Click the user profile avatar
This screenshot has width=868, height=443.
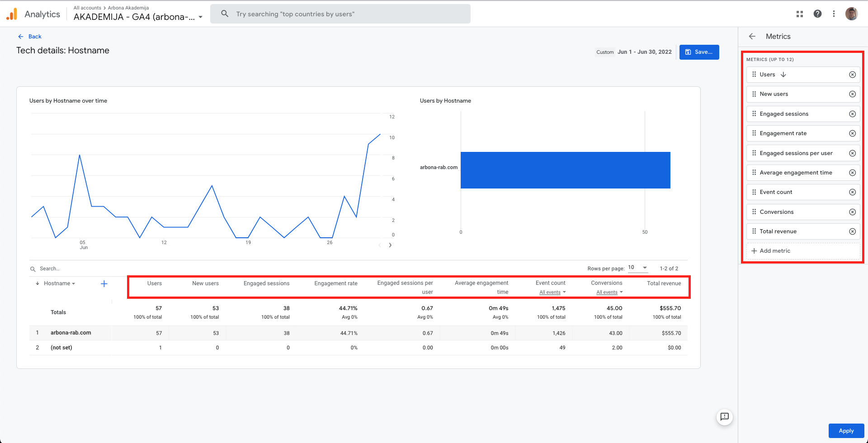[x=852, y=14]
